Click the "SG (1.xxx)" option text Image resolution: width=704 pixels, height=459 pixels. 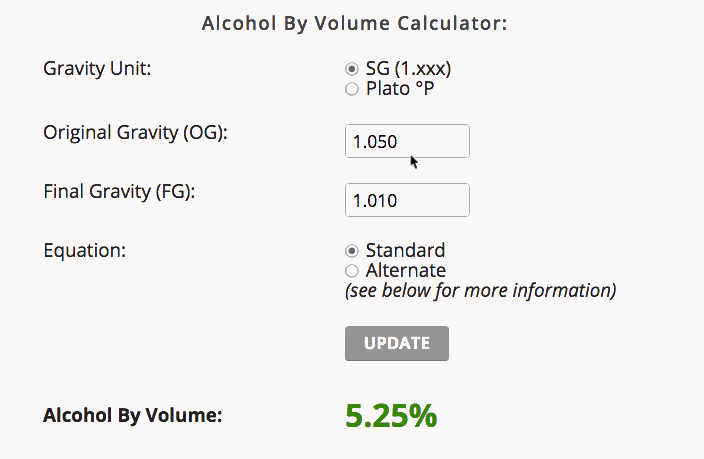tap(409, 69)
